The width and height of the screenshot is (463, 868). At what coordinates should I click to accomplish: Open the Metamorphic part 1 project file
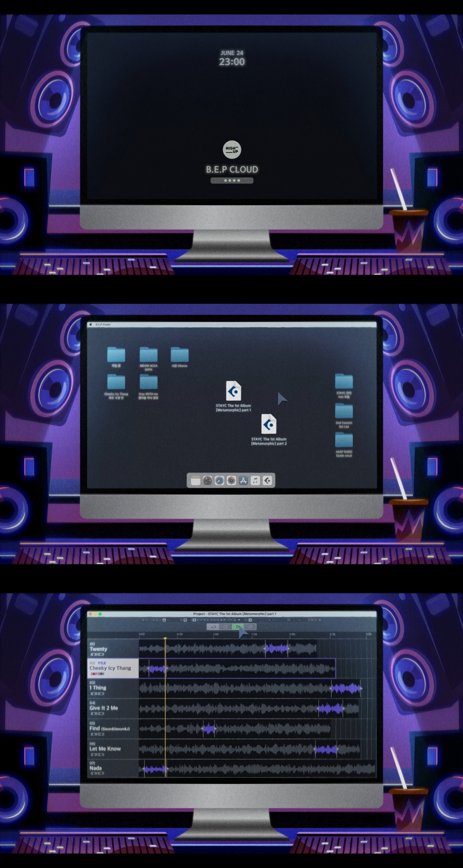(x=233, y=391)
